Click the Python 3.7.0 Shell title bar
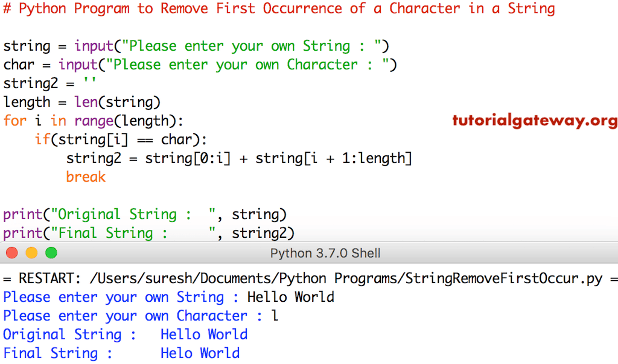 click(325, 253)
